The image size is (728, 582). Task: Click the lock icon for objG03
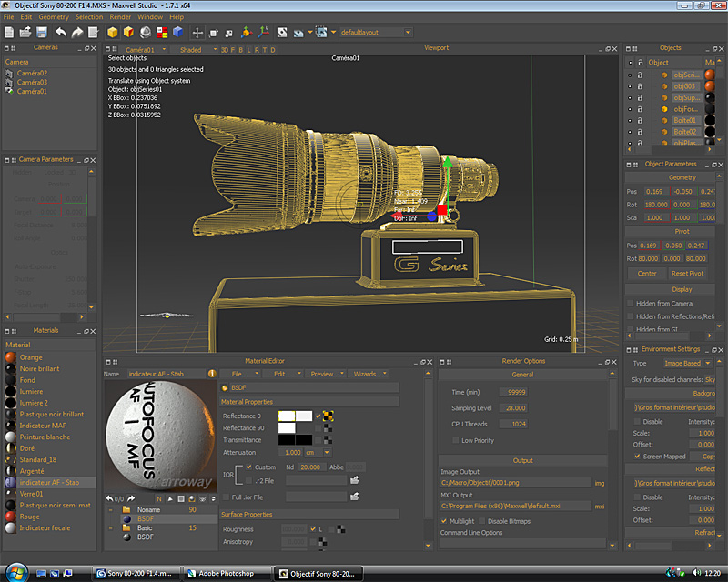(x=641, y=86)
